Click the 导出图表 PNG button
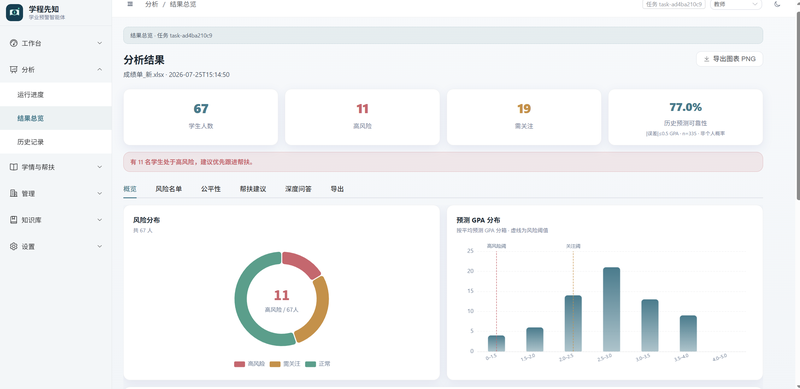800x389 pixels. [x=729, y=59]
